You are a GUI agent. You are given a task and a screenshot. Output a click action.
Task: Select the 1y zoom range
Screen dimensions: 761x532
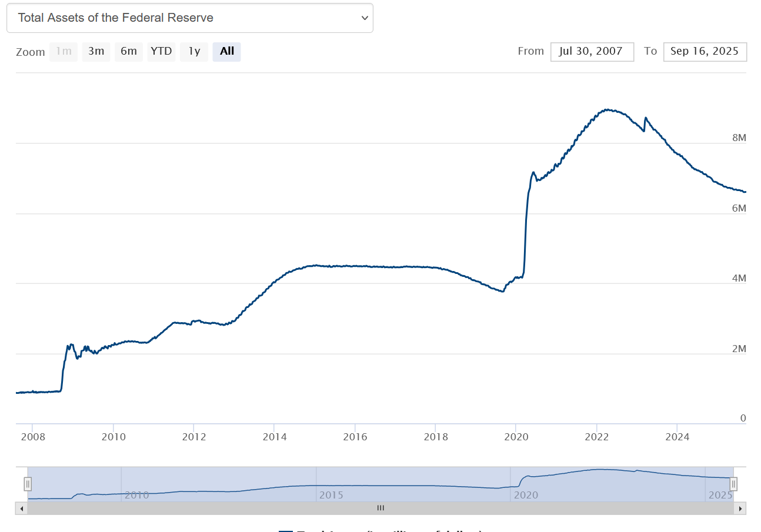point(194,52)
